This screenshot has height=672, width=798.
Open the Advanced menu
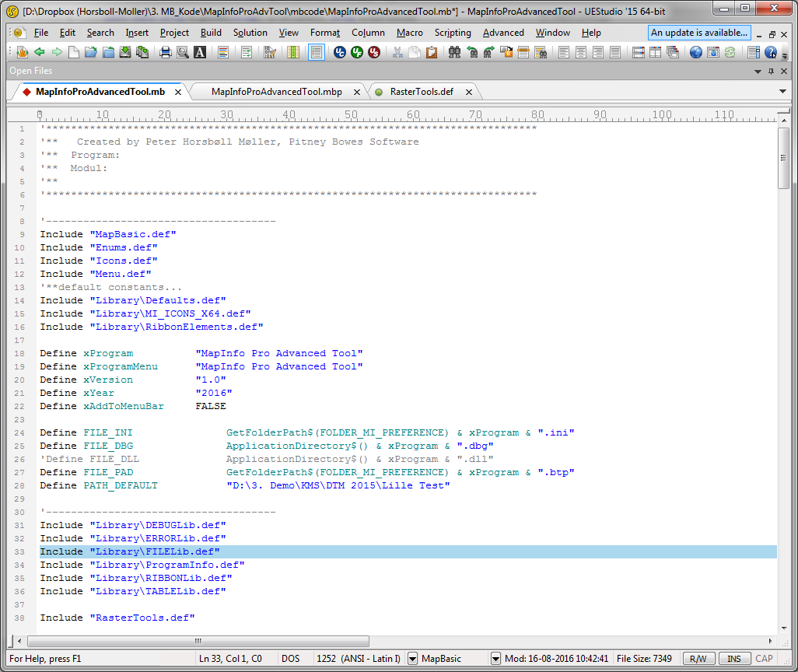coord(503,33)
